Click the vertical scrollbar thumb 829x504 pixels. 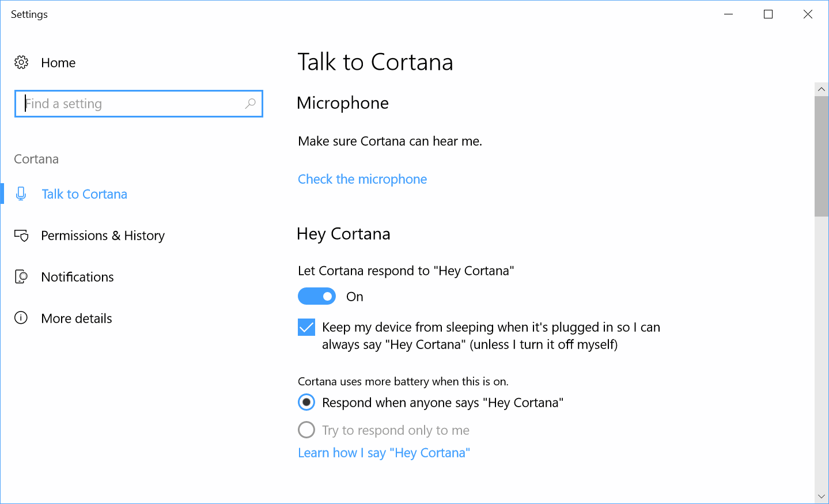tap(822, 156)
